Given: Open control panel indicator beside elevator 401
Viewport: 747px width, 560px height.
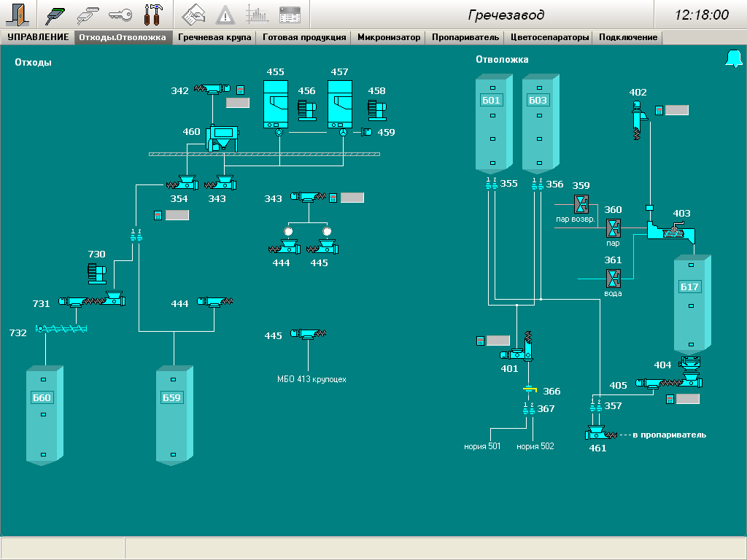Looking at the screenshot, I should [x=480, y=340].
